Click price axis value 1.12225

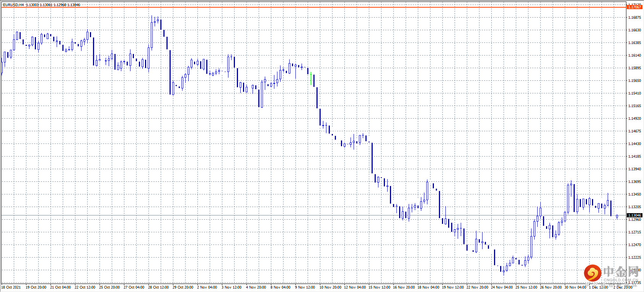point(635,258)
